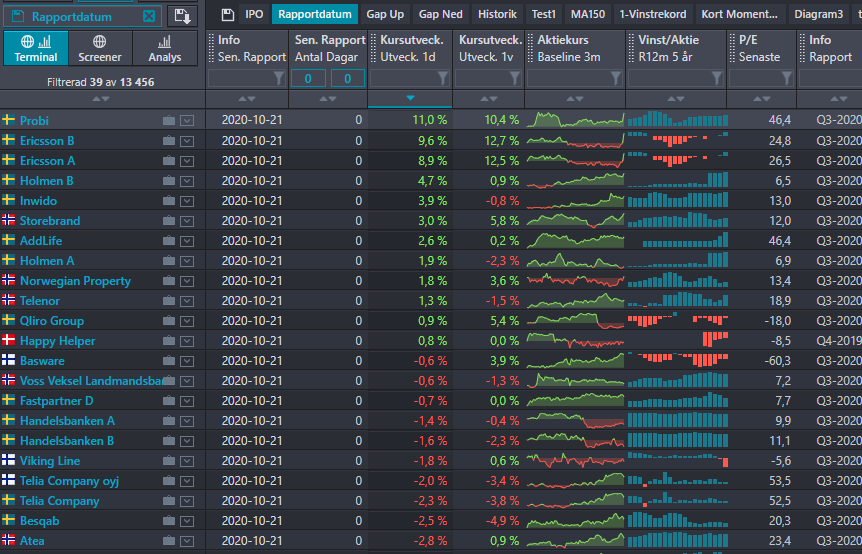Expand dropdown arrow for Storebrand

(x=187, y=221)
